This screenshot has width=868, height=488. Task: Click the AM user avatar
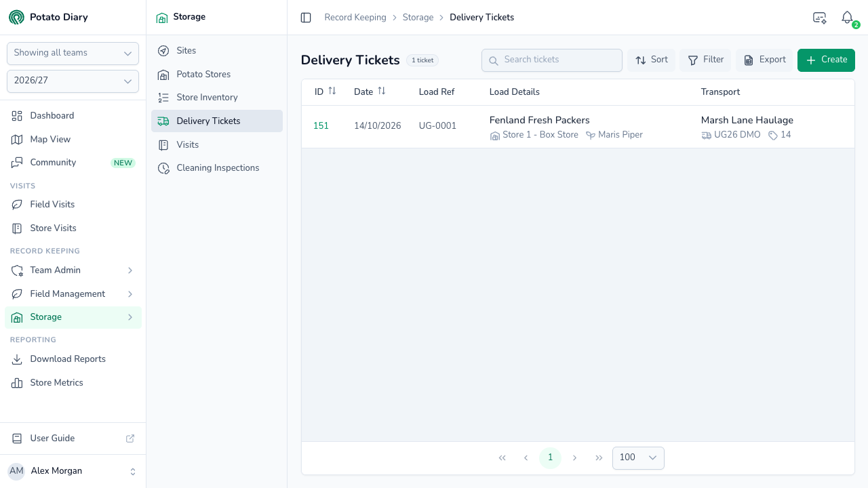[16, 471]
